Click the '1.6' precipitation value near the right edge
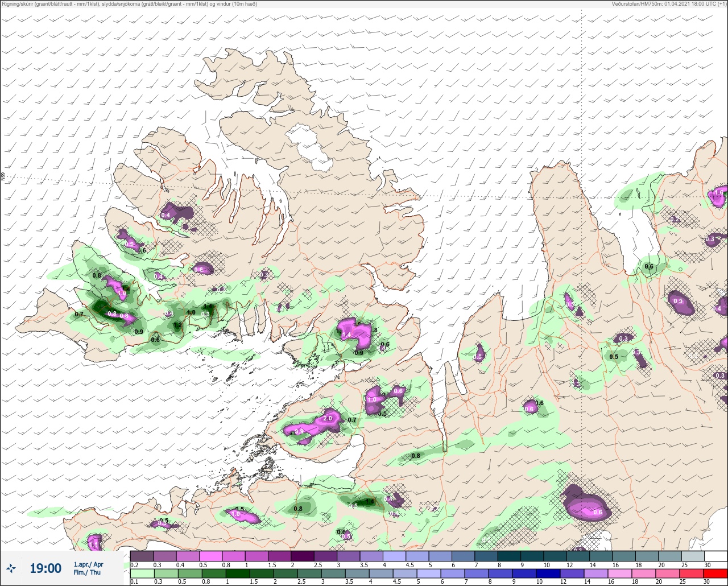The height and width of the screenshot is (586, 728). (x=719, y=193)
